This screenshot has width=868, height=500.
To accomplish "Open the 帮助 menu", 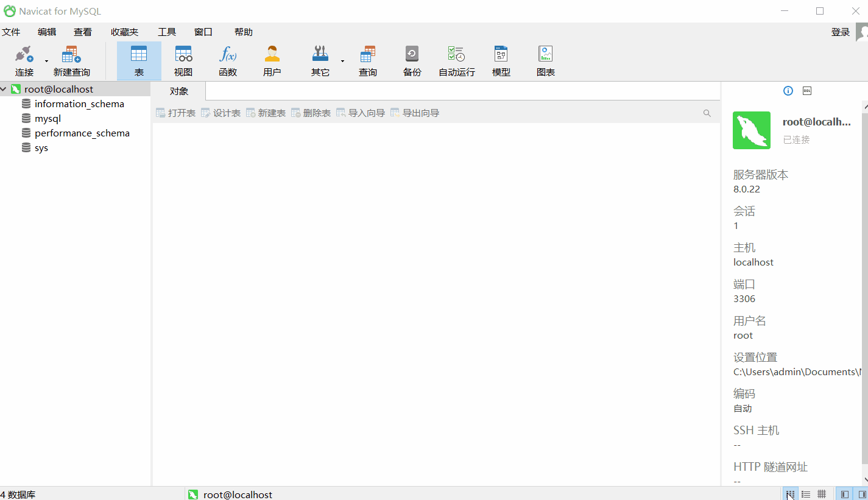I will (x=244, y=32).
